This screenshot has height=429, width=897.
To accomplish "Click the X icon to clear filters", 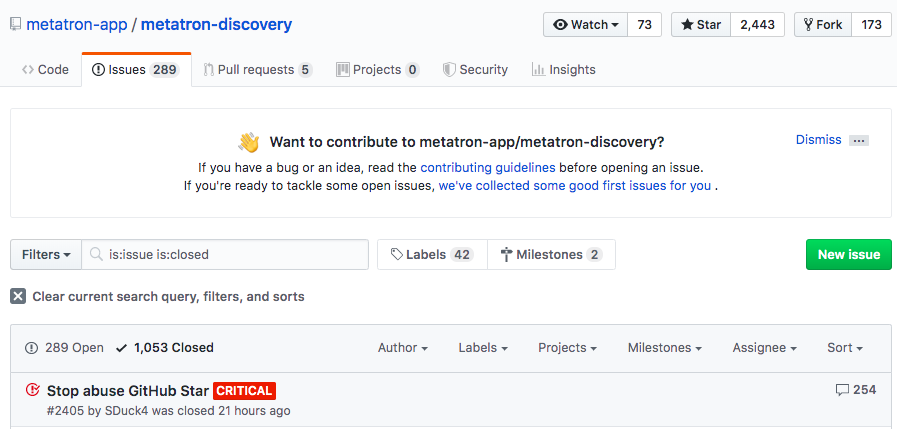I will point(18,296).
